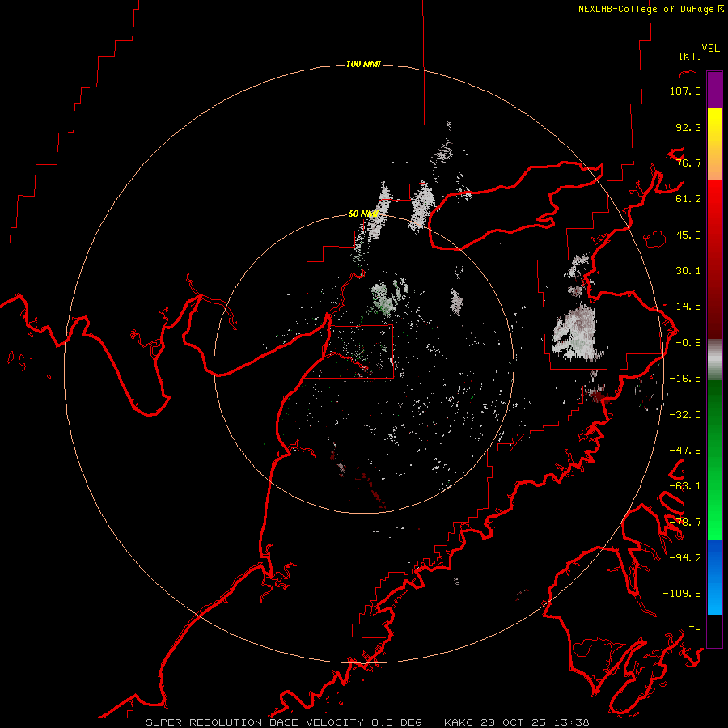This screenshot has height=728, width=728.
Task: Click the -63.1 legend value
Action: tap(685, 486)
